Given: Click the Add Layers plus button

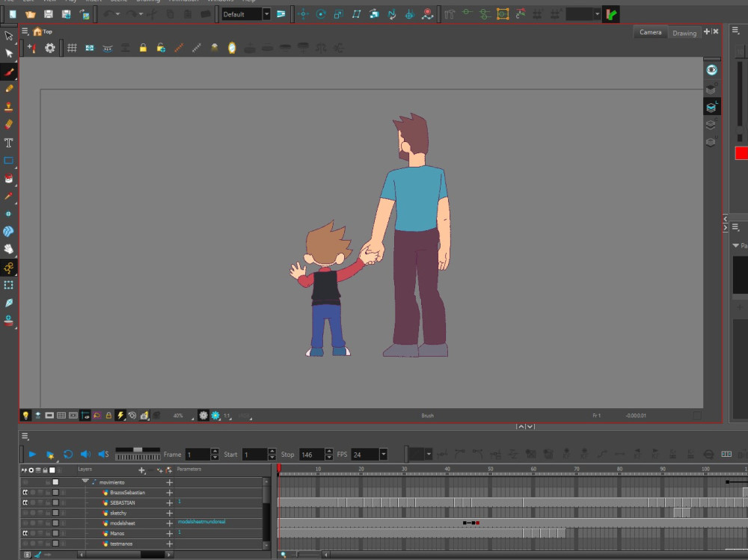Looking at the screenshot, I should pos(141,470).
